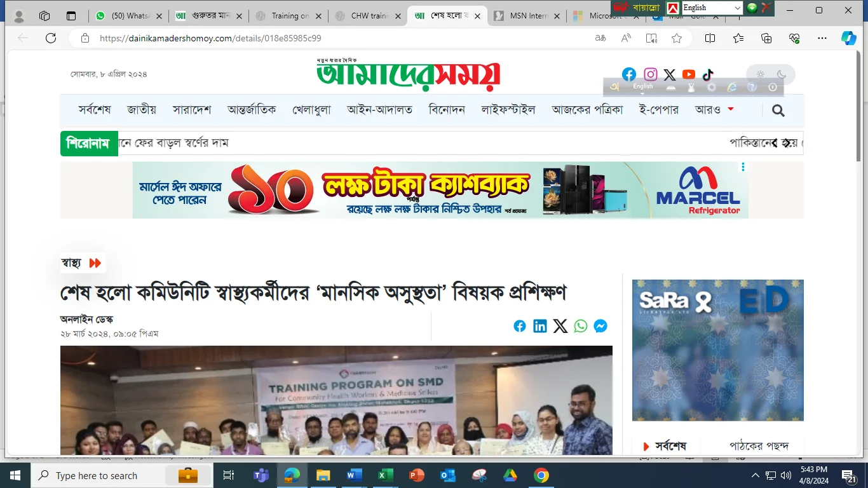
Task: Expand the floating toolbar English dropdown
Action: click(x=643, y=87)
